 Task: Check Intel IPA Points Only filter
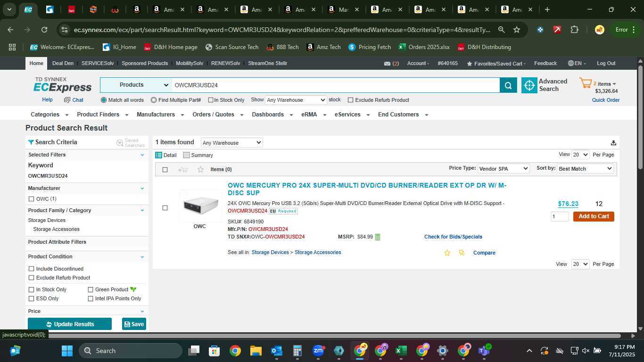click(x=91, y=298)
